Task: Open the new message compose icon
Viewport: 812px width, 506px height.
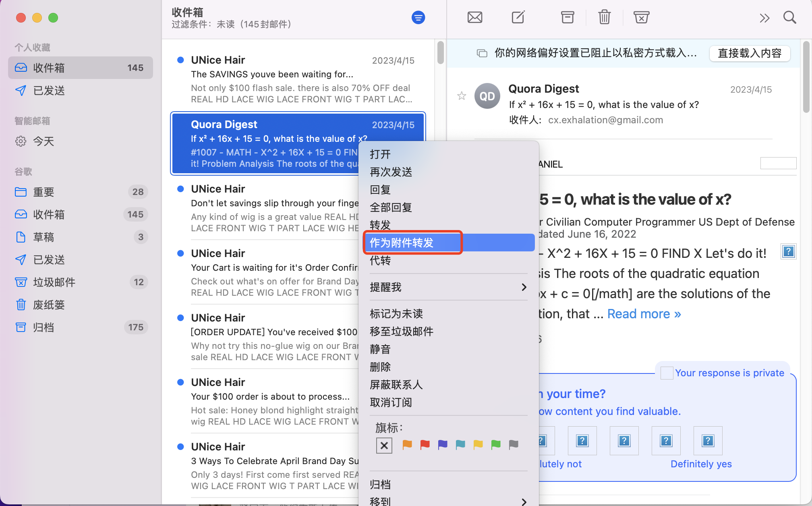Action: [x=518, y=17]
